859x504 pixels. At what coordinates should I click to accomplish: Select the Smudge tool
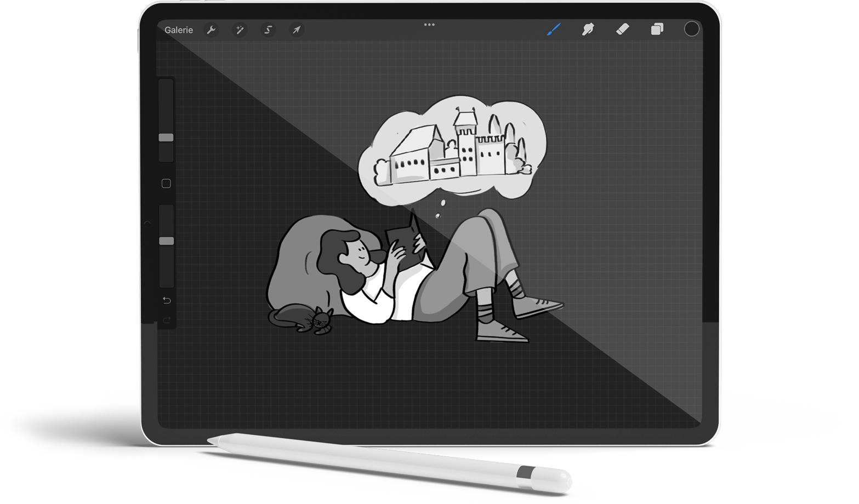(x=588, y=29)
